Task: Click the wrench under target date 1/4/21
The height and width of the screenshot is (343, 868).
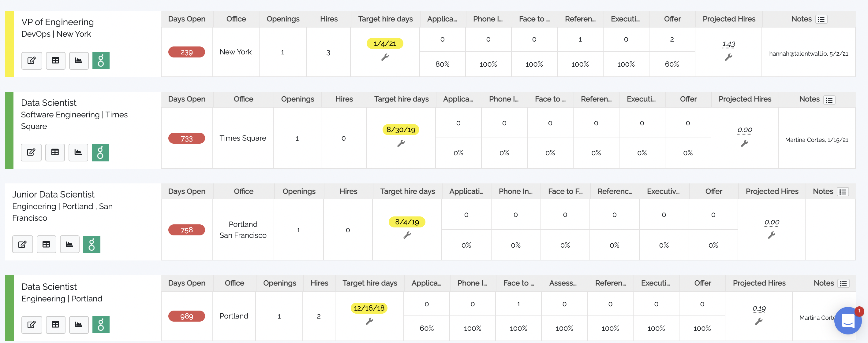Action: click(385, 57)
